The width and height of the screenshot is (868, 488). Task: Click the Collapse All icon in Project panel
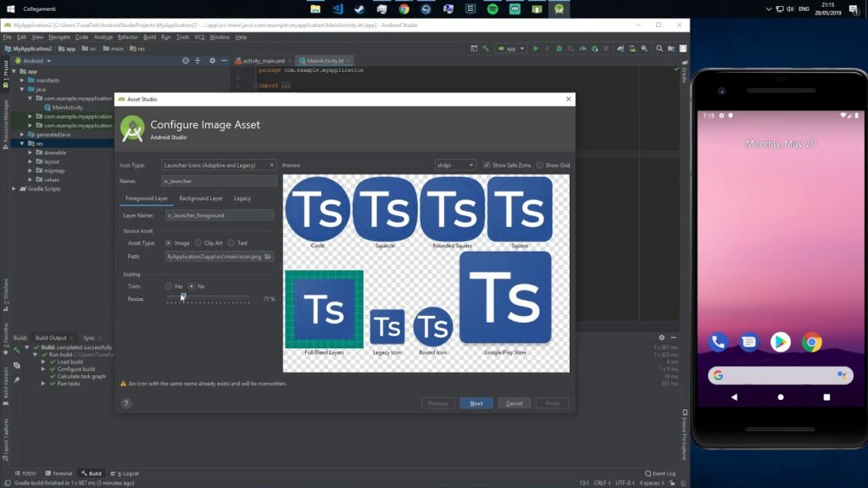click(x=198, y=61)
